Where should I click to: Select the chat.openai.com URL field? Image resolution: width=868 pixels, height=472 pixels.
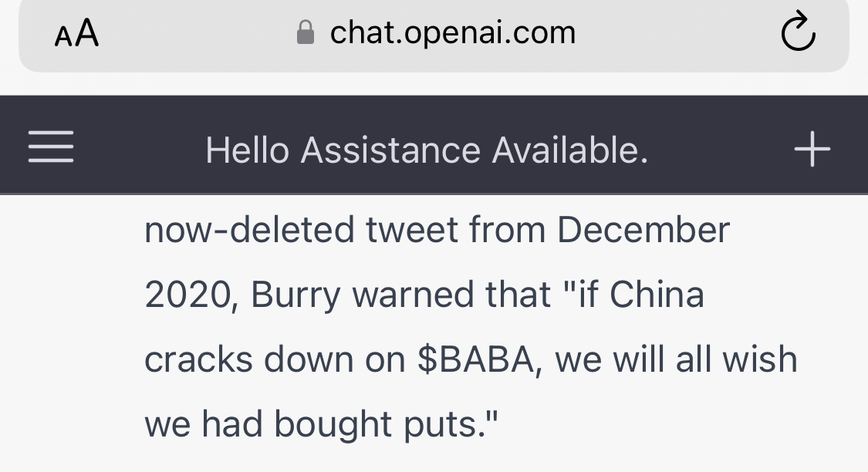click(452, 33)
